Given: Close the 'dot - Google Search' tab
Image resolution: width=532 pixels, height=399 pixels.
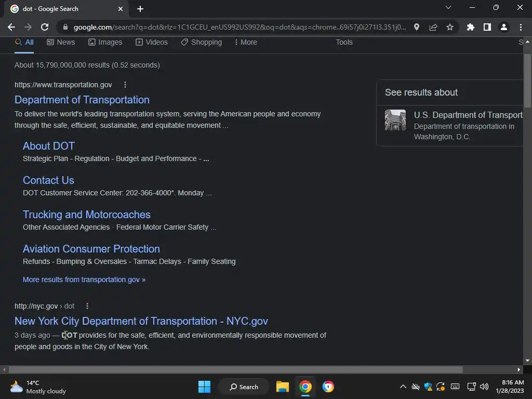Looking at the screenshot, I should click(121, 9).
